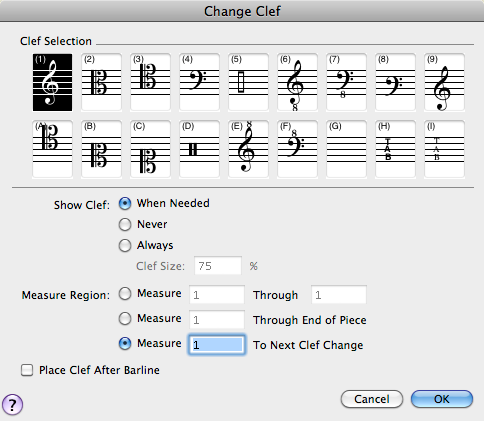
Task: Open help with the question mark
Action: point(12,405)
